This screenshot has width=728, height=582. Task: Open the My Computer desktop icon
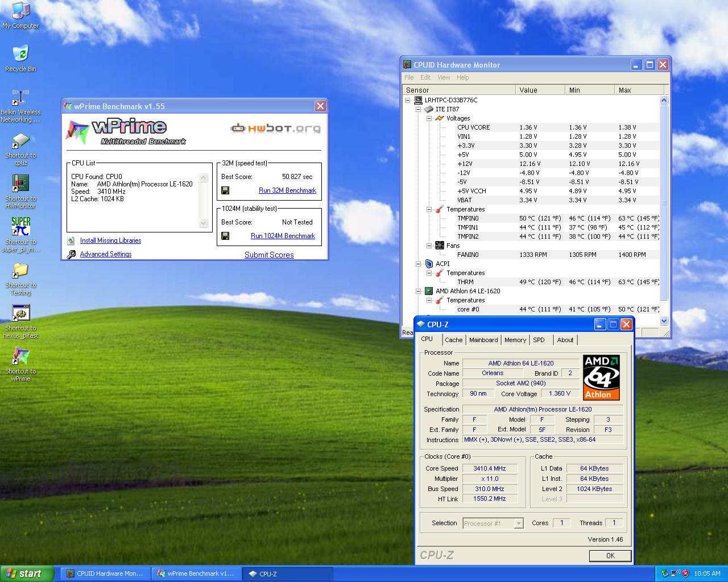(x=20, y=15)
